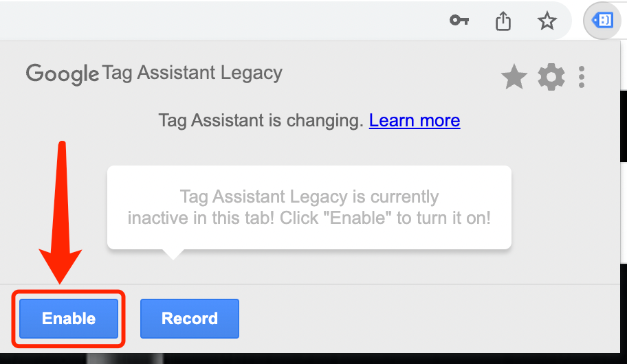Click the Enable button

[69, 319]
